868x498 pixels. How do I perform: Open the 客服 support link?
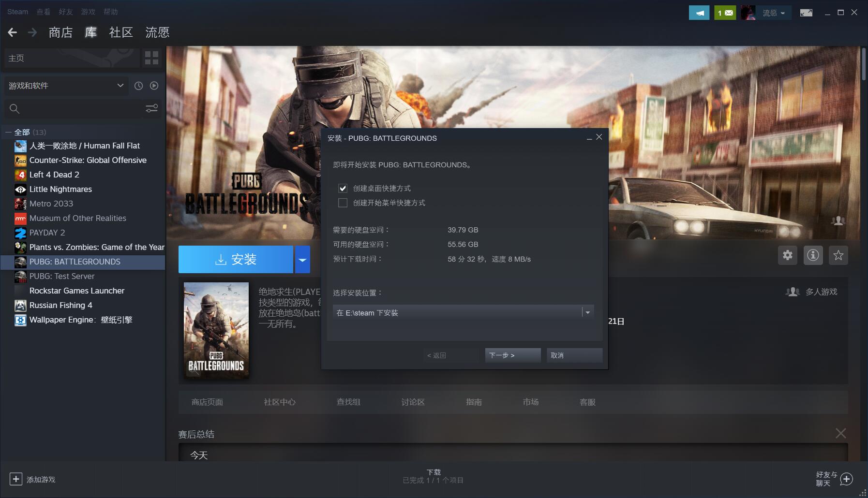(x=587, y=402)
